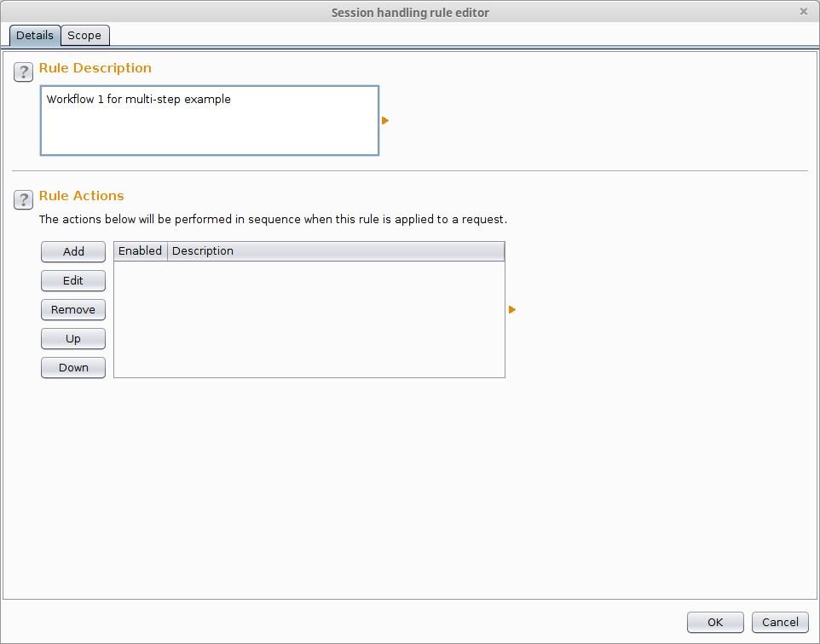This screenshot has height=644, width=820.
Task: Open help for Rule Actions section
Action: pos(23,199)
